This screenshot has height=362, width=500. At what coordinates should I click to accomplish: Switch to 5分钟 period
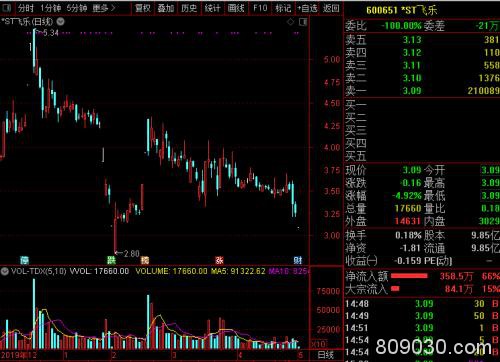(x=77, y=8)
